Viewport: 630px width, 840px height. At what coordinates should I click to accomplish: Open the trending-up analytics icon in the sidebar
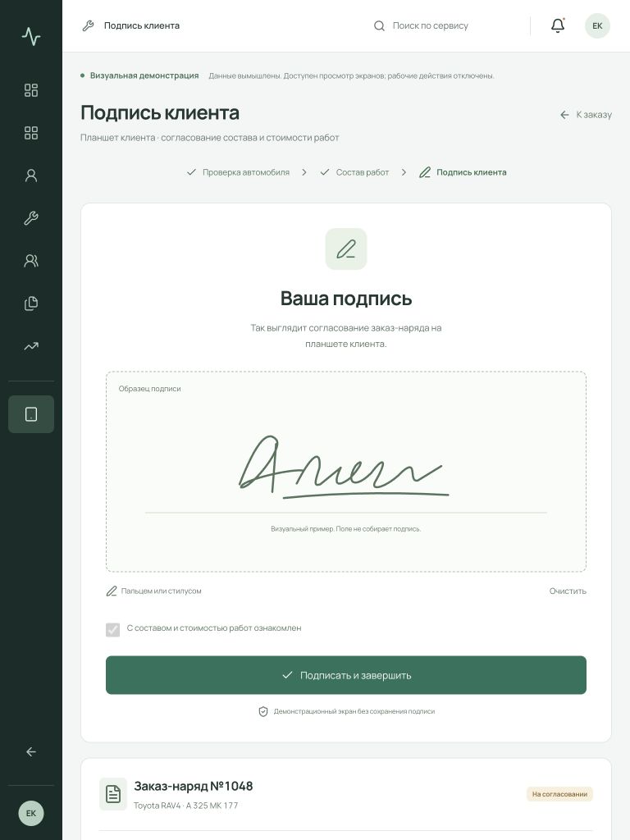tap(31, 346)
